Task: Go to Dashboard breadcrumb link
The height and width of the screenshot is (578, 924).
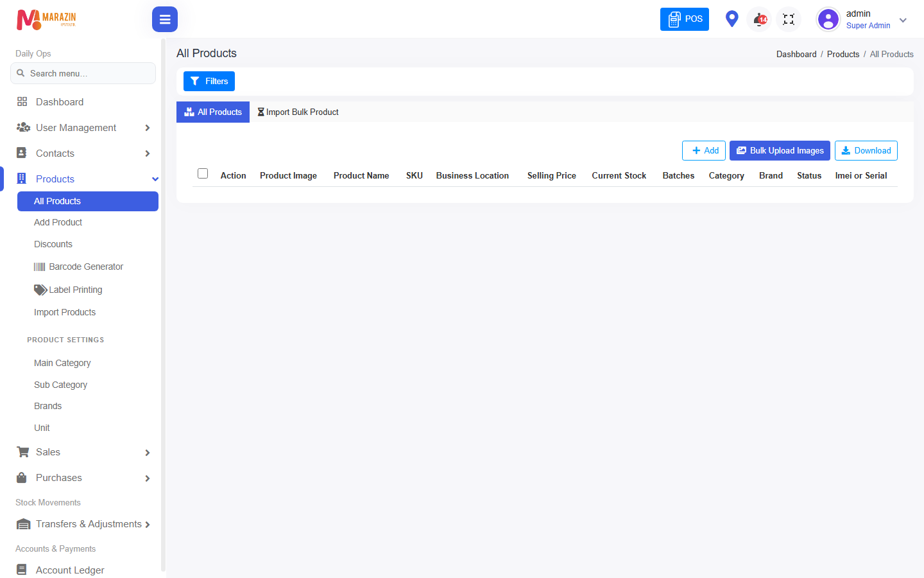Action: [796, 54]
